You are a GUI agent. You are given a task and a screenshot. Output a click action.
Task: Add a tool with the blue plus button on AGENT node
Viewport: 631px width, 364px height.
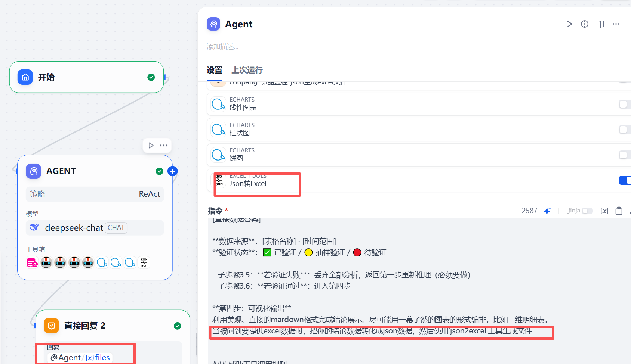[x=172, y=171]
